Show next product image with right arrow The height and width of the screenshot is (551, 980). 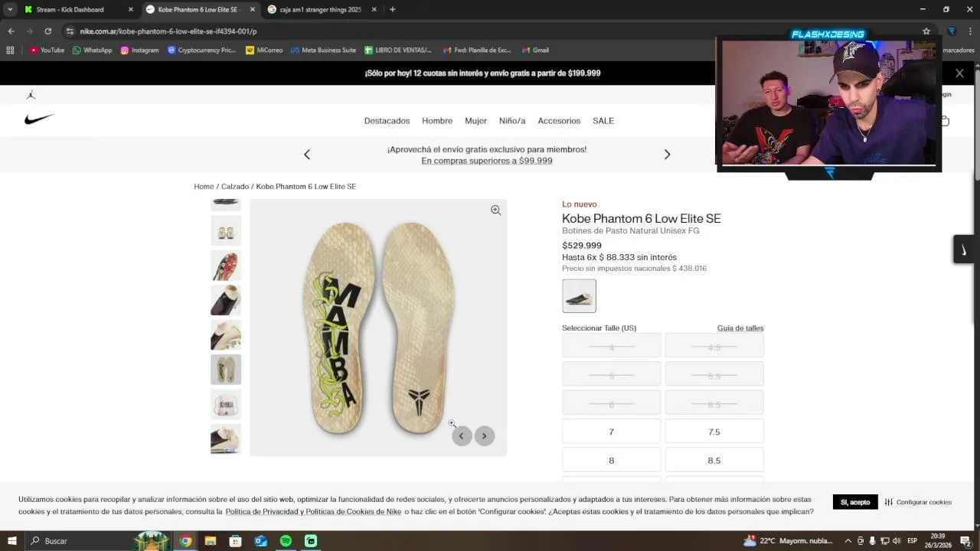[484, 436]
